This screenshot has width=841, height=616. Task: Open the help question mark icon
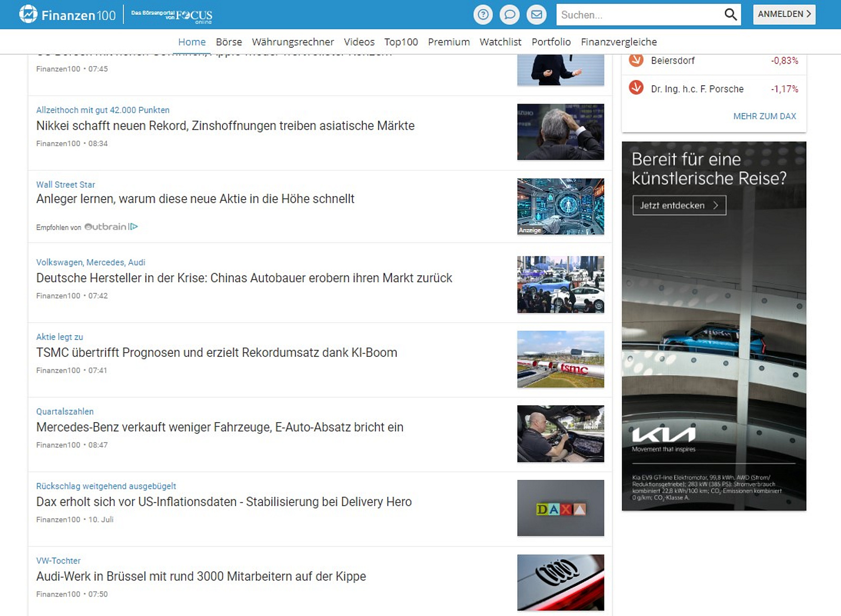click(483, 15)
